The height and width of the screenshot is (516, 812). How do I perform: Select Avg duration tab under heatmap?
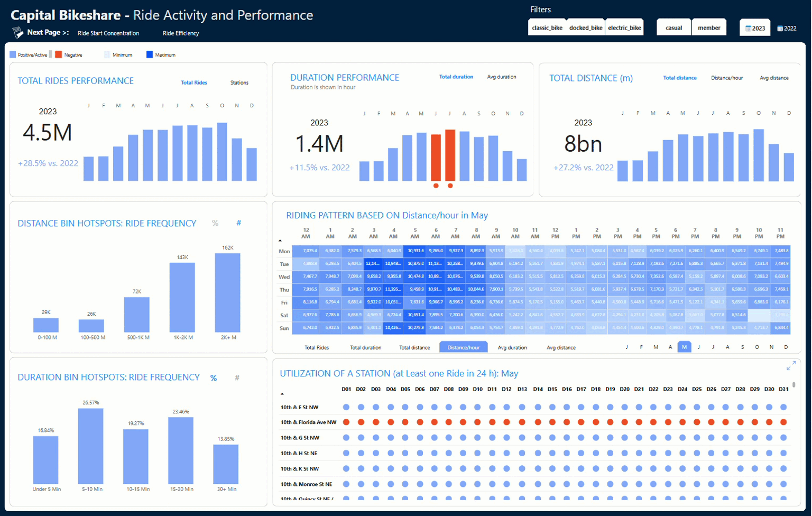coord(512,347)
